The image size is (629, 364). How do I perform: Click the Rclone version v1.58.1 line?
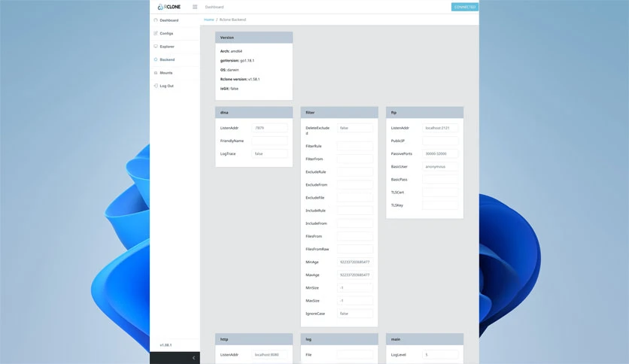(240, 79)
